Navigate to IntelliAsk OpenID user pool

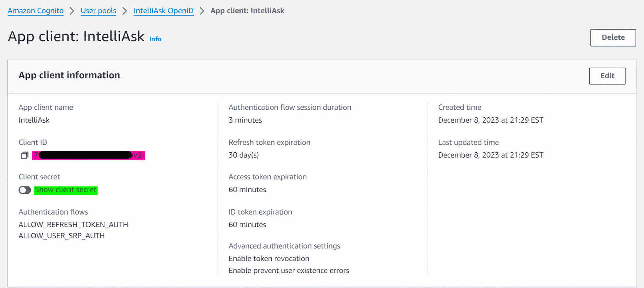(163, 11)
